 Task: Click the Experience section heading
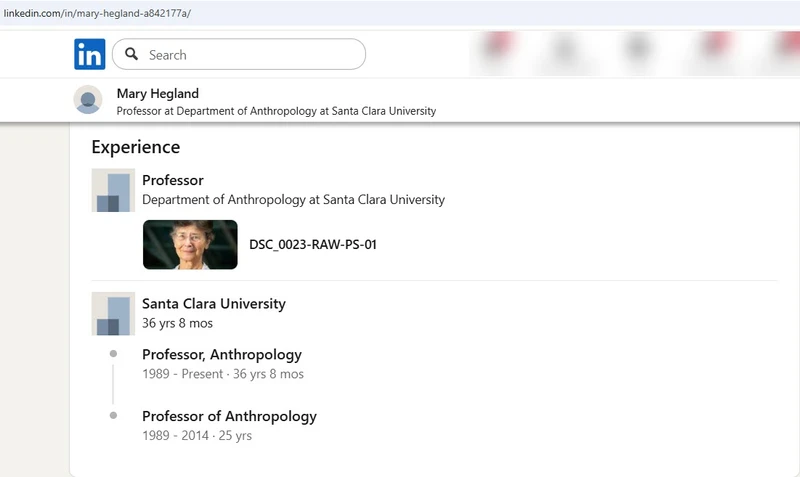[136, 147]
